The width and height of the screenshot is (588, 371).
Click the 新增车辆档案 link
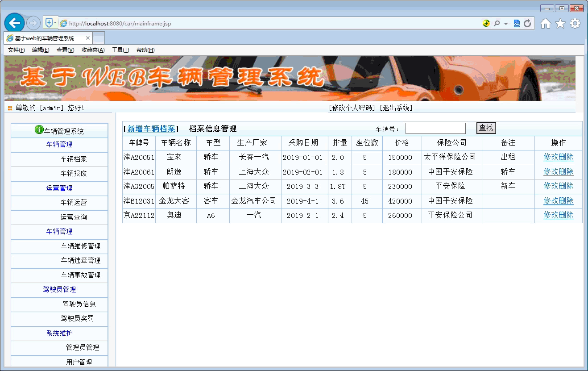pyautogui.click(x=151, y=129)
